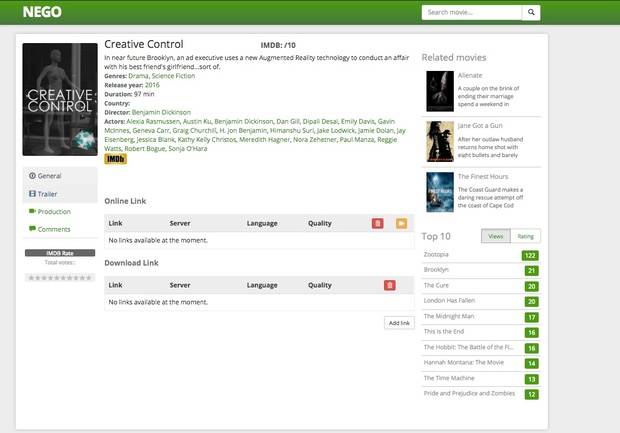Delete online links with red trash icon
Viewport: 620px width, 433px height.
[x=378, y=223]
